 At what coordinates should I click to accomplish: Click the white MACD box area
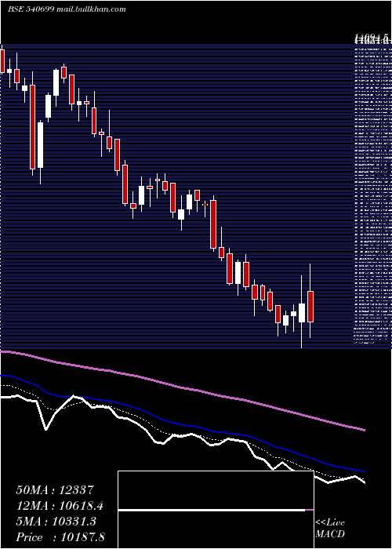[x=216, y=510]
